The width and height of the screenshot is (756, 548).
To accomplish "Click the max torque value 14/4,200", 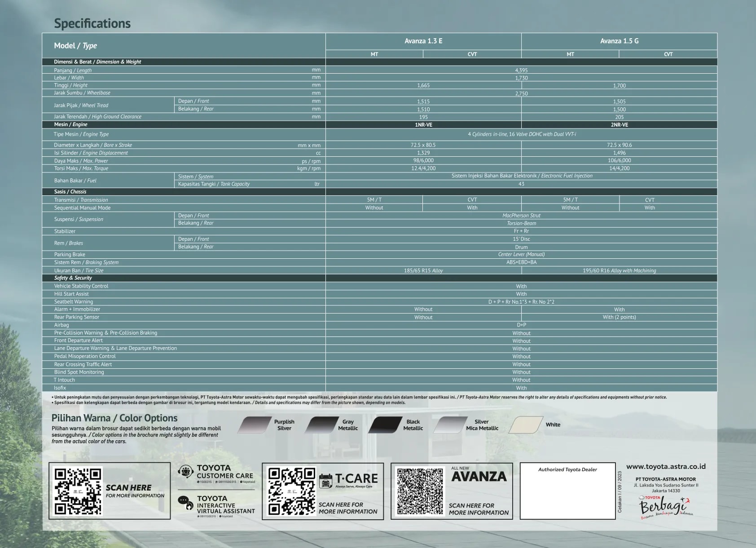I will (619, 168).
